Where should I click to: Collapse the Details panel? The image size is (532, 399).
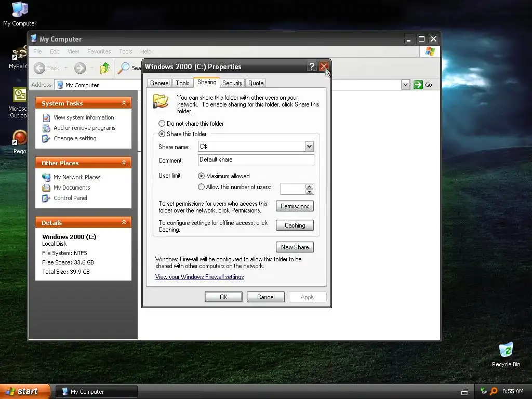coord(124,222)
